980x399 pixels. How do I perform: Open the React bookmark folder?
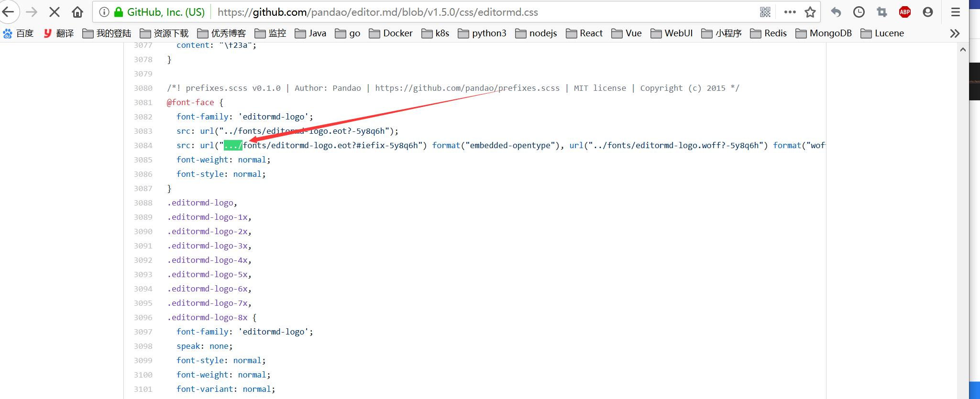(x=584, y=33)
